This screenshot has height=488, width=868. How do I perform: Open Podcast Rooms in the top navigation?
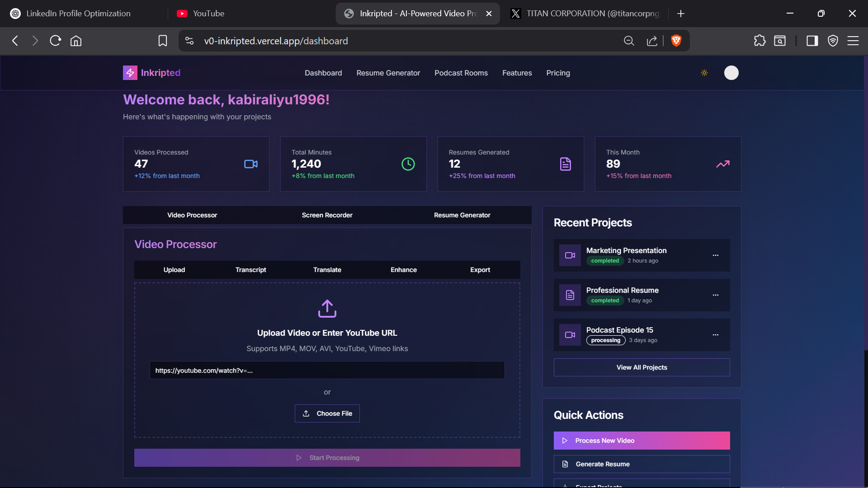point(461,73)
